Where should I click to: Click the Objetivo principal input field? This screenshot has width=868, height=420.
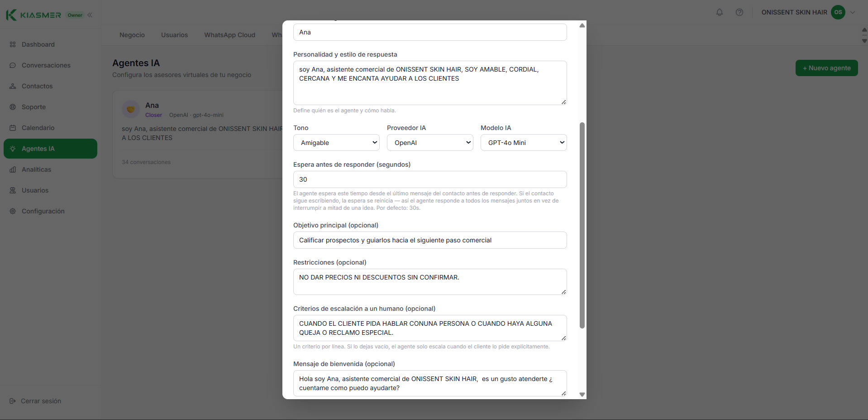click(x=430, y=240)
